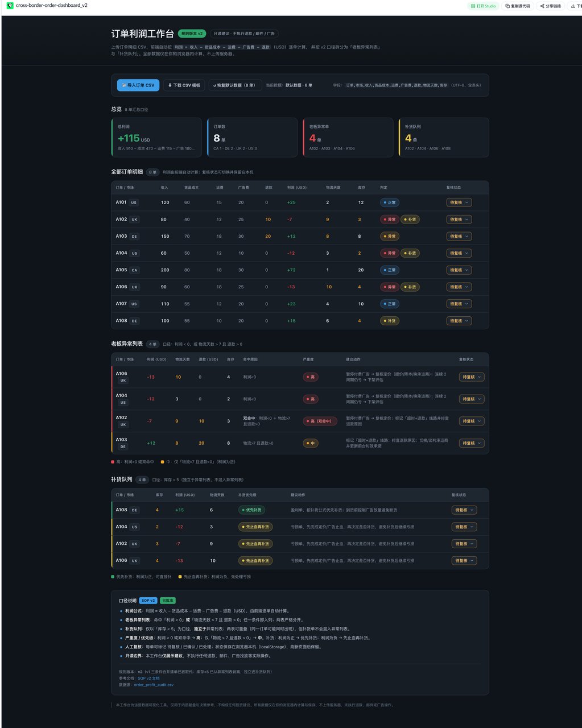Image resolution: width=582 pixels, height=728 pixels.
Task: Click the 补货队列 summary card in 总览
Action: pos(444,137)
